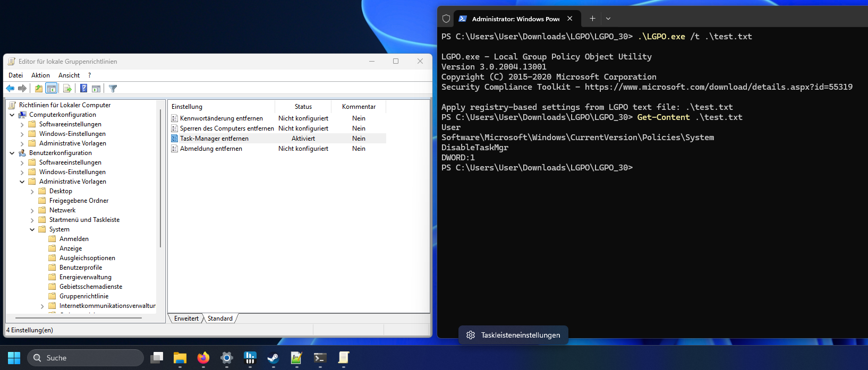Toggle the Show/Hide action pane icon

pyautogui.click(x=96, y=89)
